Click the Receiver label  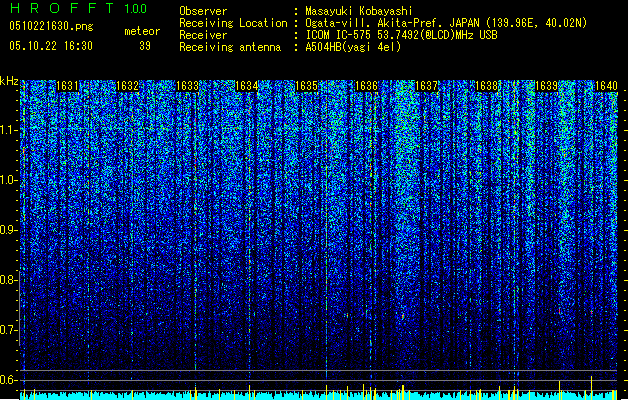[203, 35]
